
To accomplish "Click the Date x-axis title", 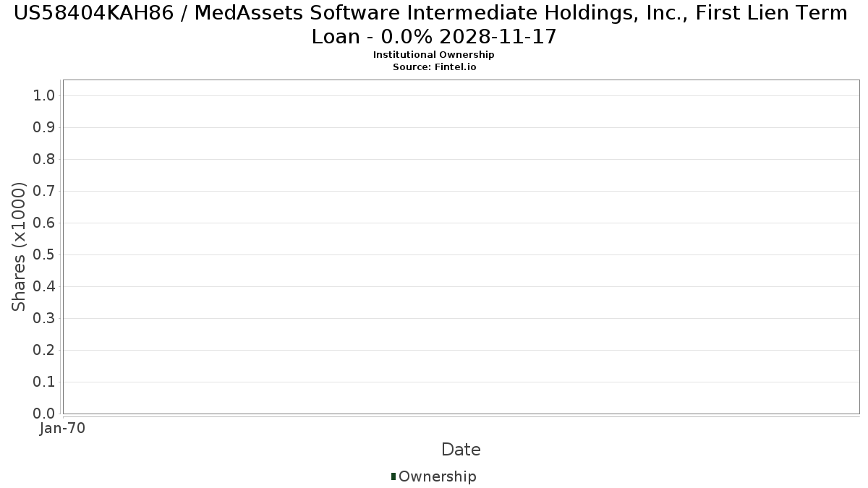I will [x=461, y=450].
